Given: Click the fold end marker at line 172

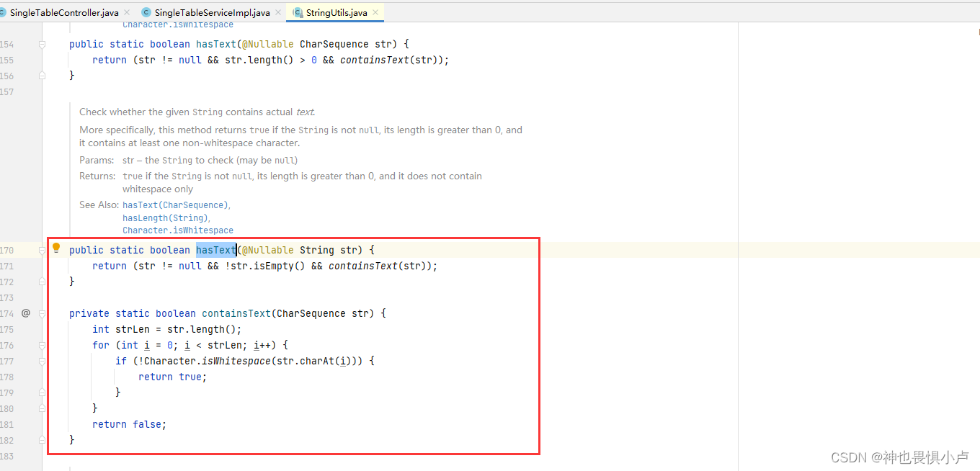Looking at the screenshot, I should tap(42, 282).
